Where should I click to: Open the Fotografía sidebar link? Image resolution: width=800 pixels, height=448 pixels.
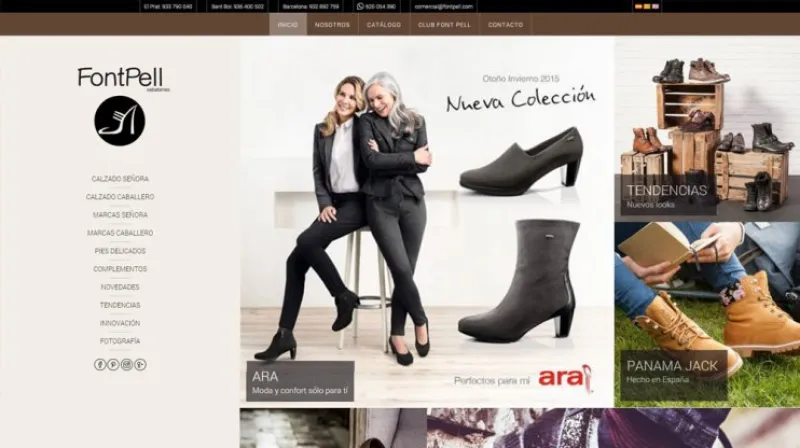(120, 341)
